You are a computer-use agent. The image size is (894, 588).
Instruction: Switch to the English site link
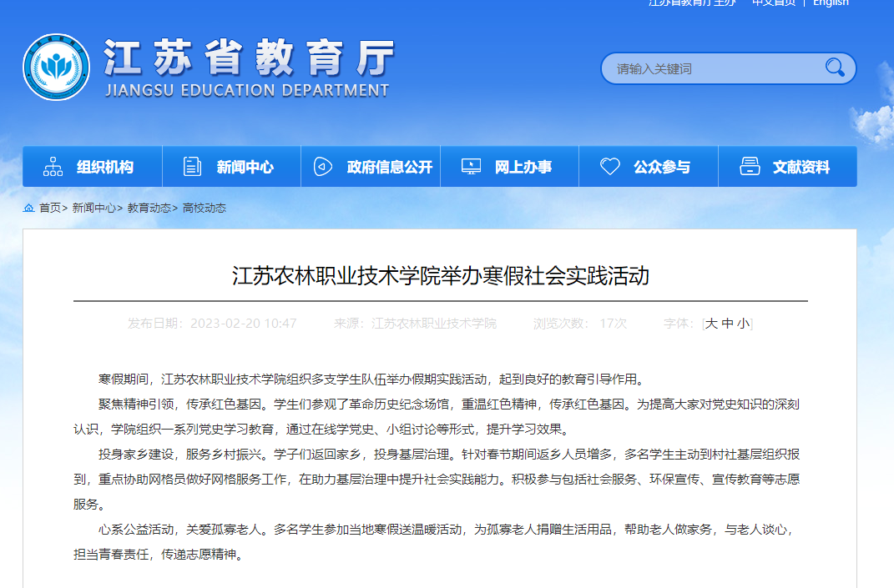click(830, 3)
